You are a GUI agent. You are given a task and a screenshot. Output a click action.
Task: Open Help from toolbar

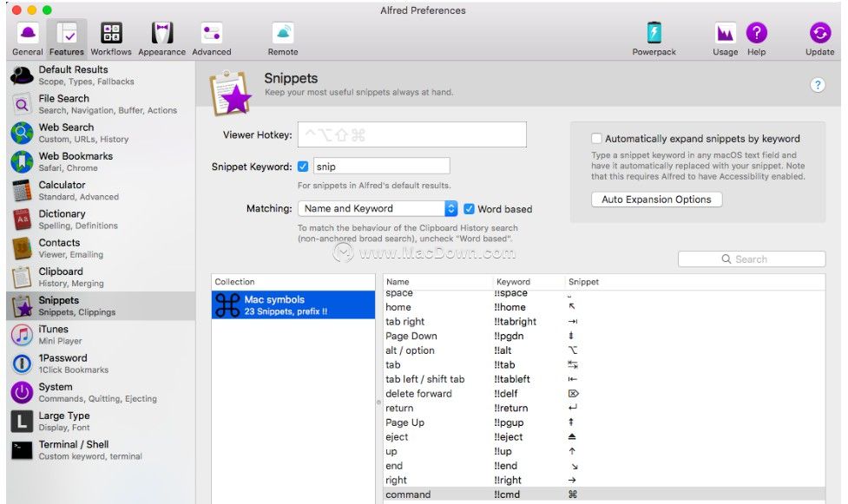click(x=757, y=38)
